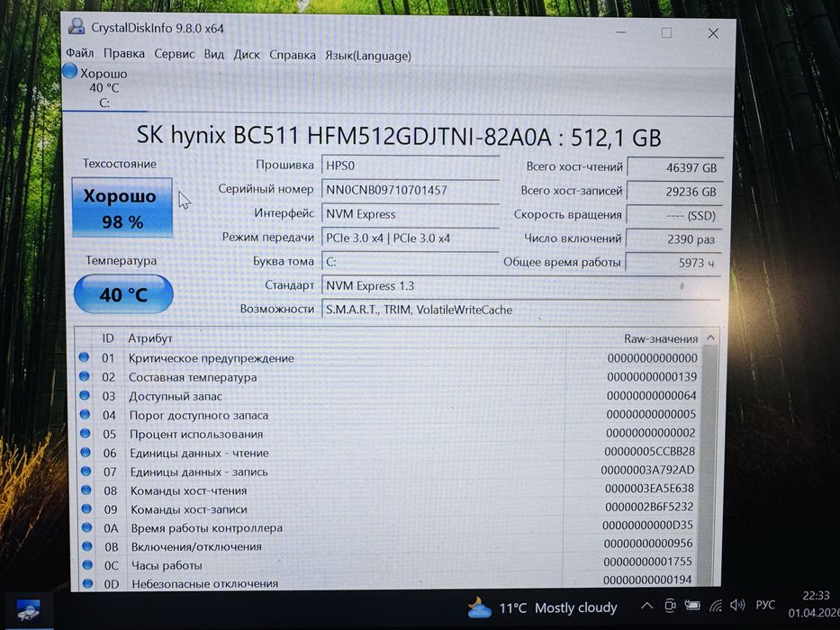The image size is (840, 630).
Task: Click the status dot of attribute 0C
Action: pos(86,564)
